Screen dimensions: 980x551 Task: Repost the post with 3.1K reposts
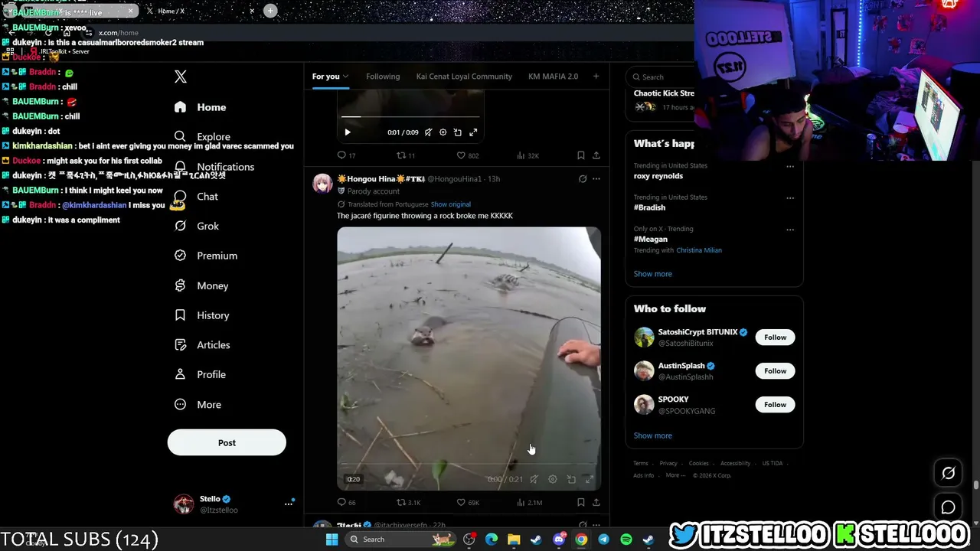coord(408,502)
